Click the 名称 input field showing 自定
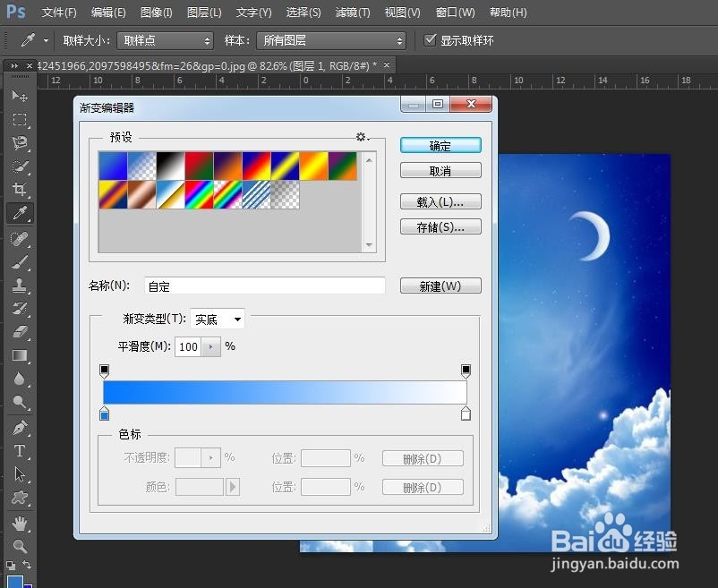 click(x=264, y=285)
